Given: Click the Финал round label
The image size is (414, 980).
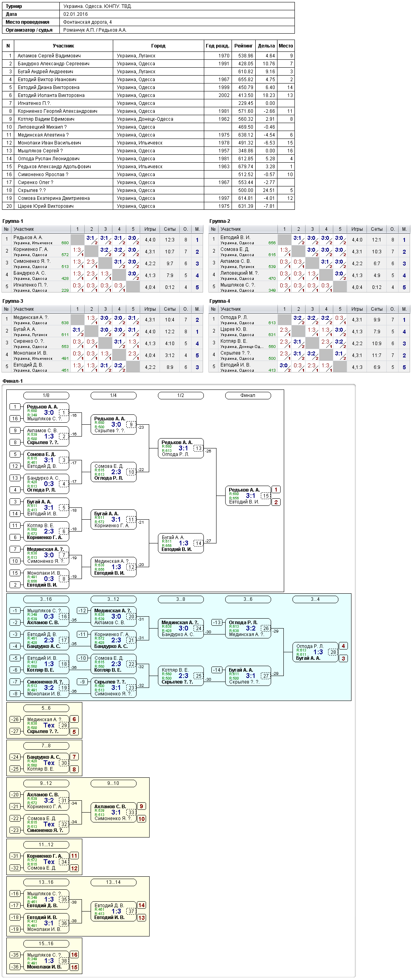Looking at the screenshot, I should (x=248, y=395).
